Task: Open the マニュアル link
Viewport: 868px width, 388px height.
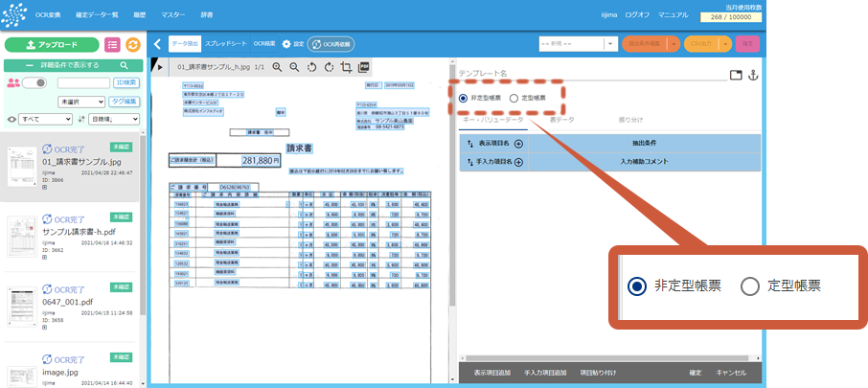Action: click(674, 15)
